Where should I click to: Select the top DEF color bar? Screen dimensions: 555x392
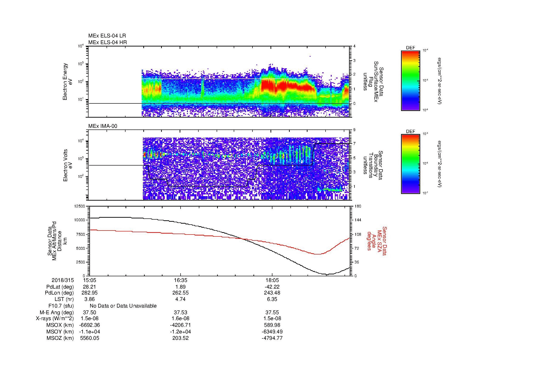[x=410, y=80]
